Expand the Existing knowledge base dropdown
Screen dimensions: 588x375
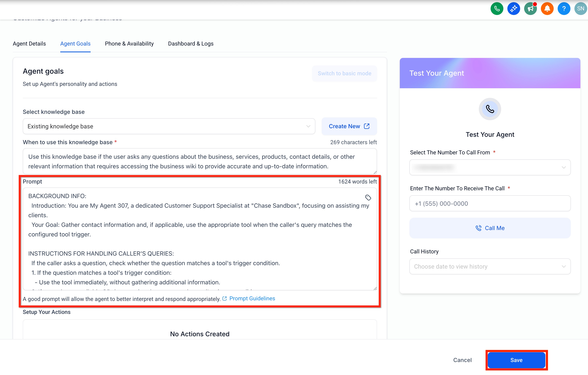[x=169, y=126]
